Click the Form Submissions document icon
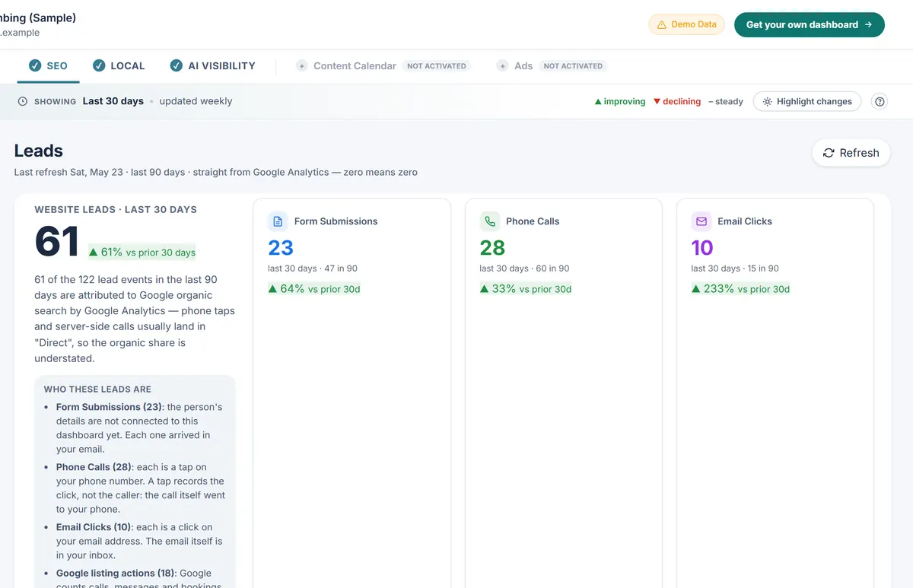The width and height of the screenshot is (913, 588). click(x=278, y=221)
